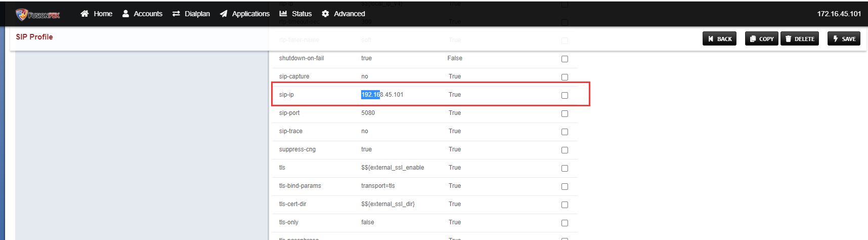Click the tls-only value false
Screen dimensions: 868x240
click(x=368, y=222)
